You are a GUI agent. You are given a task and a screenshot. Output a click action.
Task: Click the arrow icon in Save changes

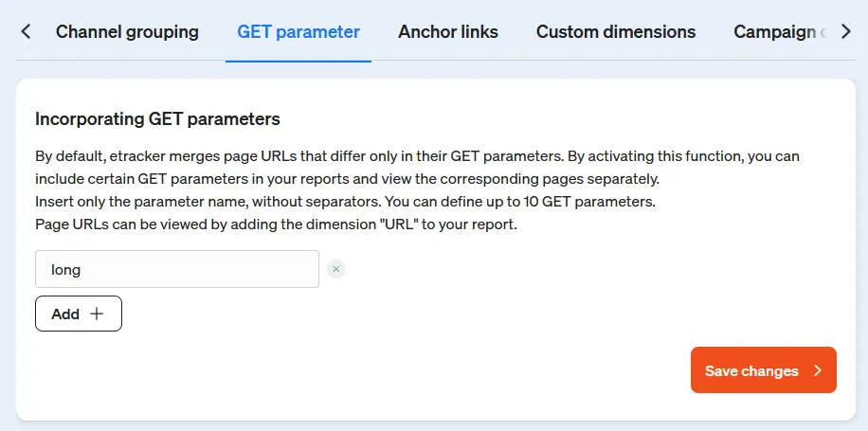pos(818,371)
